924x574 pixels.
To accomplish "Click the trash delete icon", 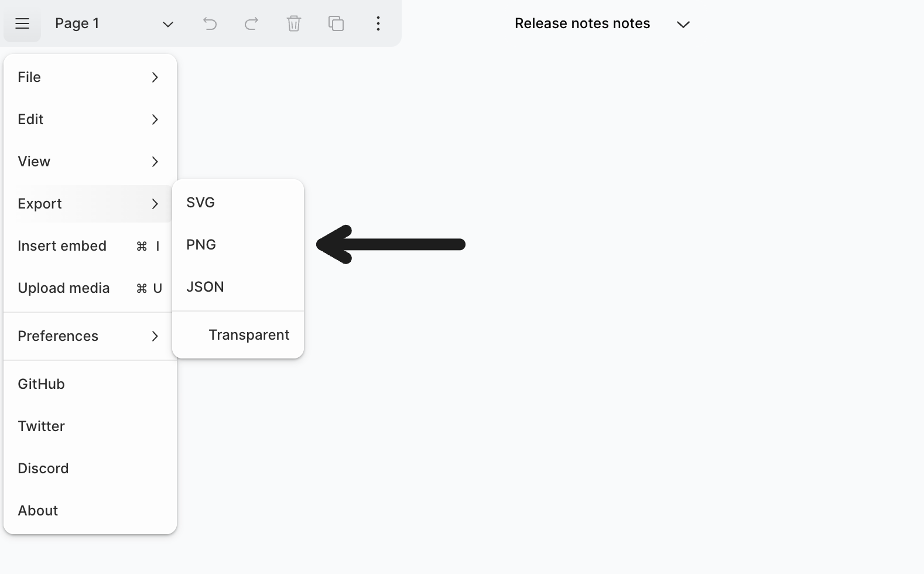I will coord(294,23).
